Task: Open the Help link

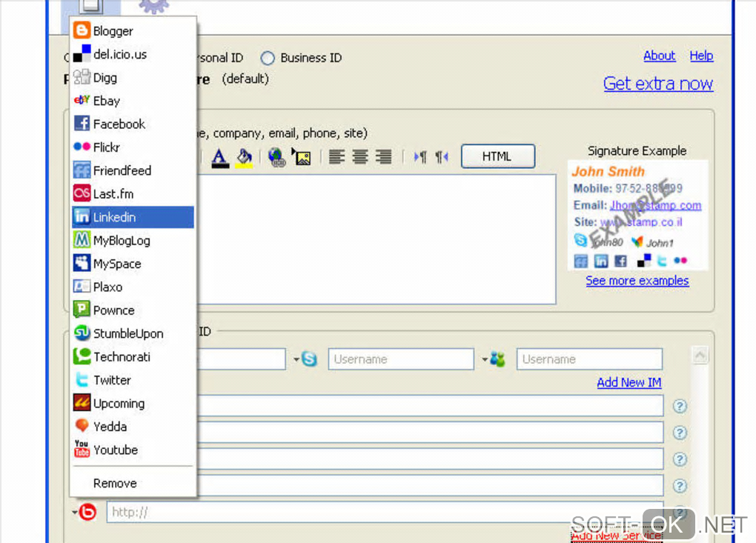Action: 701,56
